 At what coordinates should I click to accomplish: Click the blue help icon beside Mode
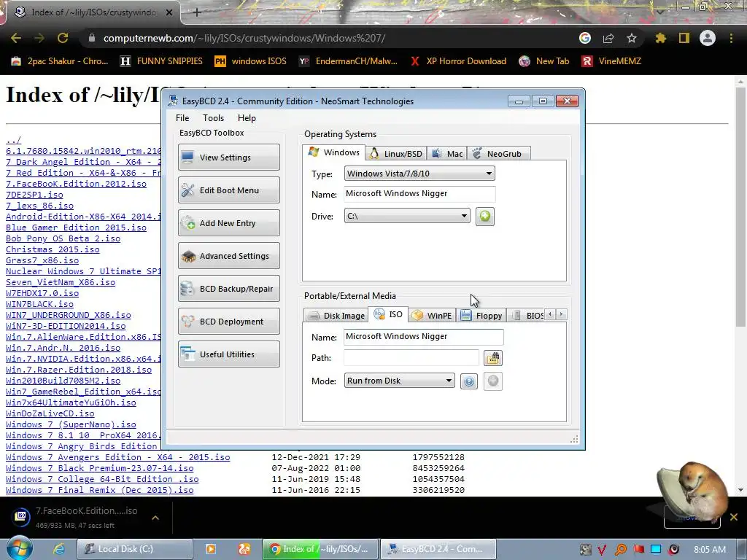[x=469, y=381]
